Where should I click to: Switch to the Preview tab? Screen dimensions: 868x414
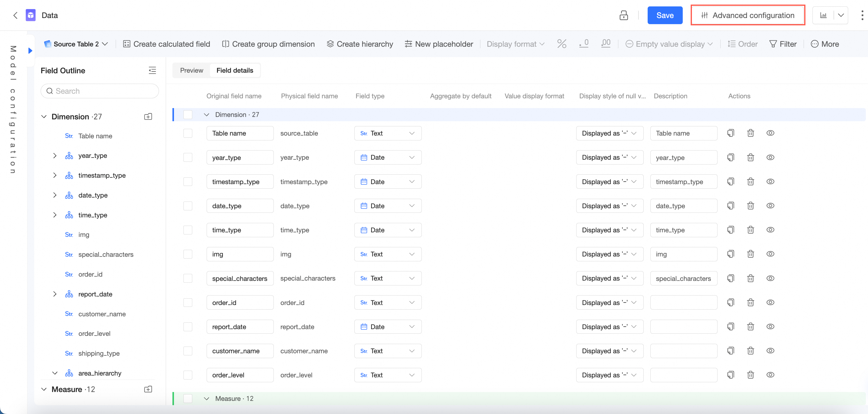click(191, 71)
